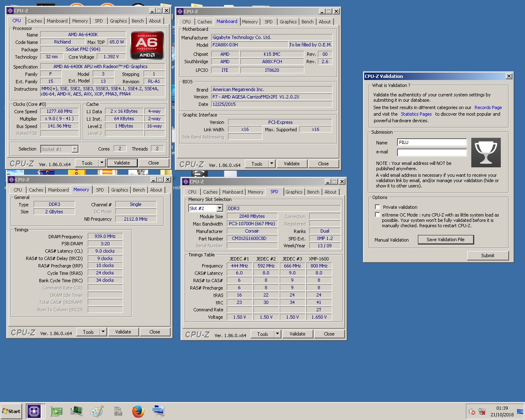This screenshot has height=420, width=525.
Task: Click the Gigabyte Technology manufacturer field
Action: pyautogui.click(x=272, y=37)
